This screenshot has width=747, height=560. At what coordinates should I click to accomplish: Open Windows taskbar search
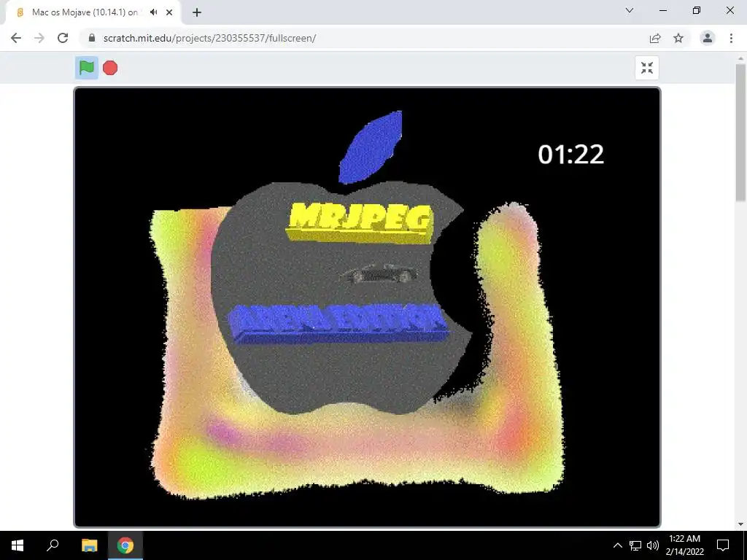click(53, 545)
